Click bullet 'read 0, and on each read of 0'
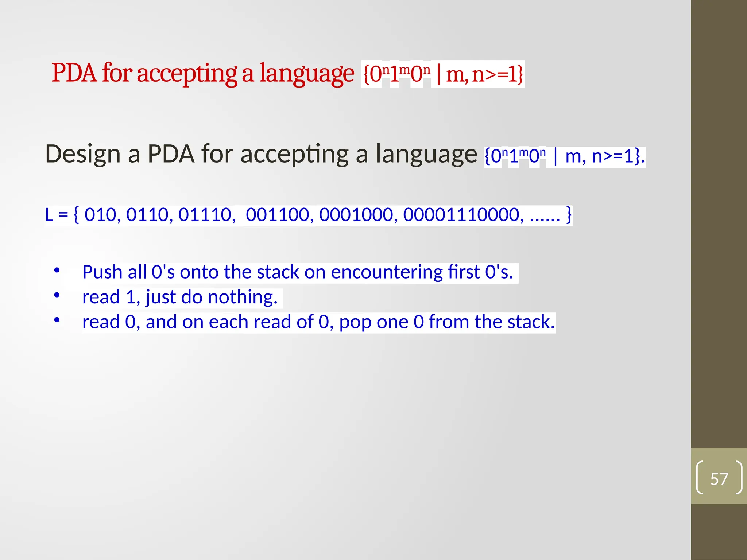The image size is (747, 560). (318, 322)
